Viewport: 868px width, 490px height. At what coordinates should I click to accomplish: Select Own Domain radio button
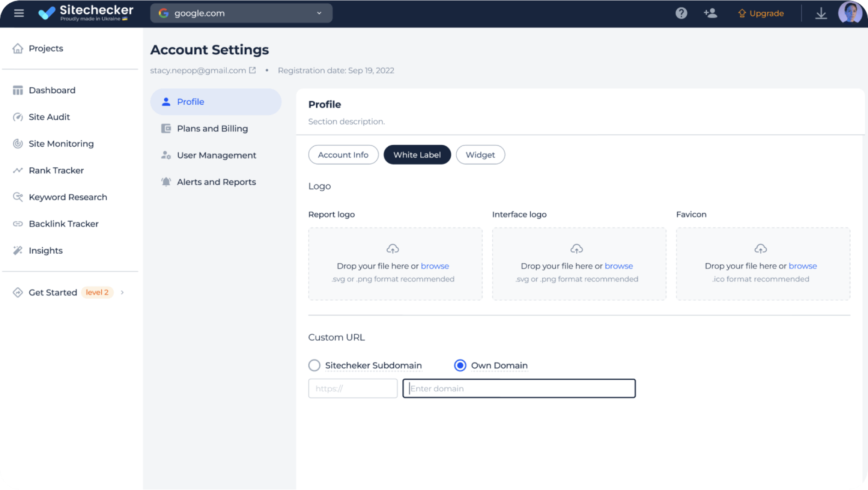[x=460, y=365]
